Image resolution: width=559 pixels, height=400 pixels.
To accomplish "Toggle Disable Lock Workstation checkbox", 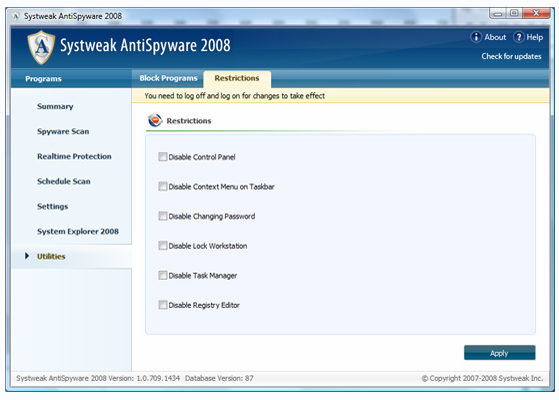I will click(163, 246).
